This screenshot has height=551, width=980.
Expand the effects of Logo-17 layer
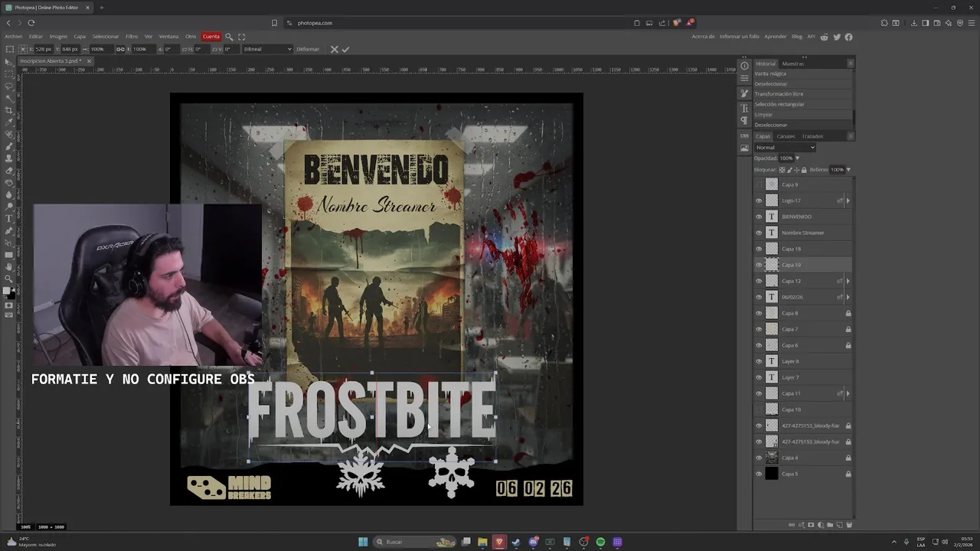pyautogui.click(x=848, y=201)
